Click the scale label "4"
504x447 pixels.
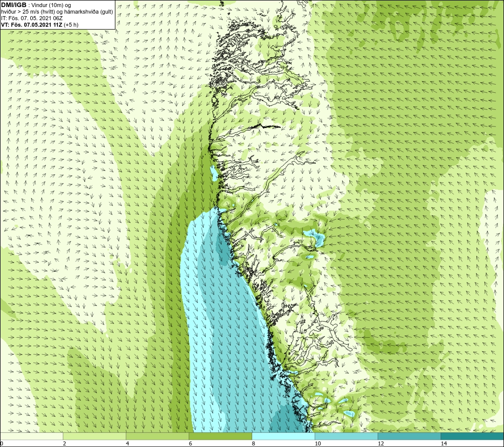128,444
